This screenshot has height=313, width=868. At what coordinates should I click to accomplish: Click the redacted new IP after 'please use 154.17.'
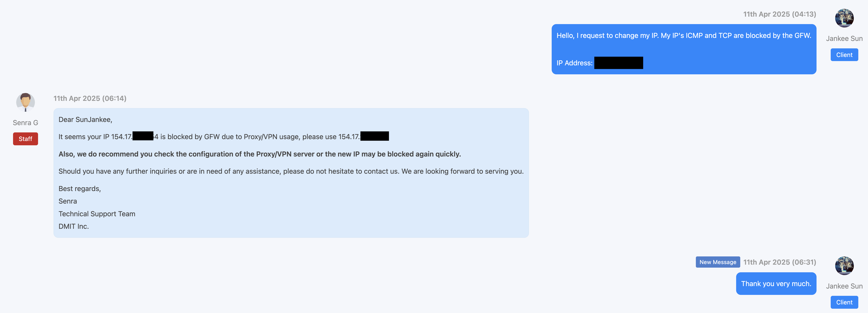374,136
